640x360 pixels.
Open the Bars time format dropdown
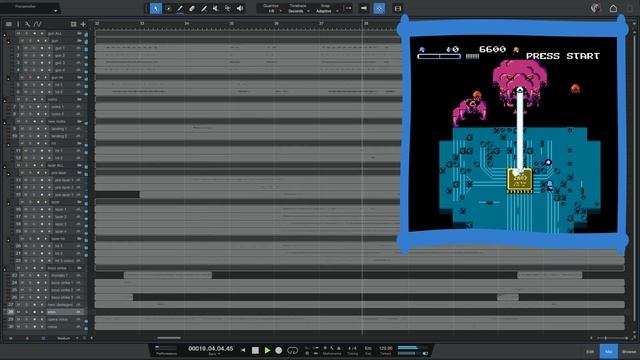(x=213, y=354)
